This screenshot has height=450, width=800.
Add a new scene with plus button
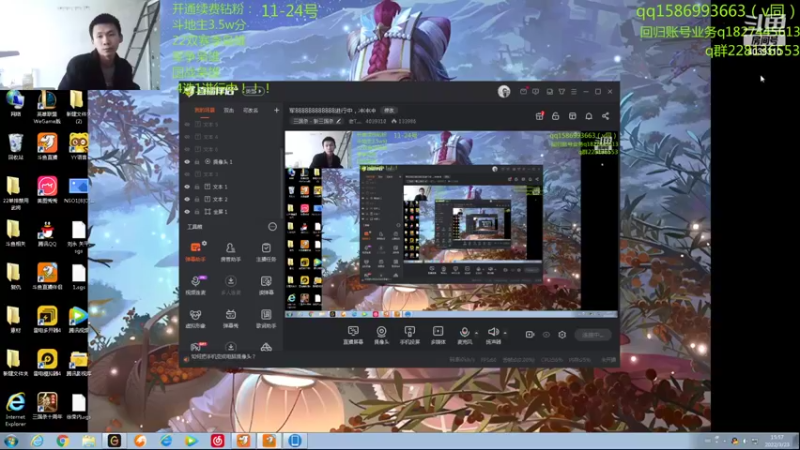click(x=276, y=110)
